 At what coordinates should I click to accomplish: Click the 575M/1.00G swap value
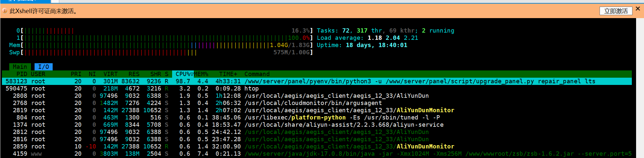coord(292,52)
